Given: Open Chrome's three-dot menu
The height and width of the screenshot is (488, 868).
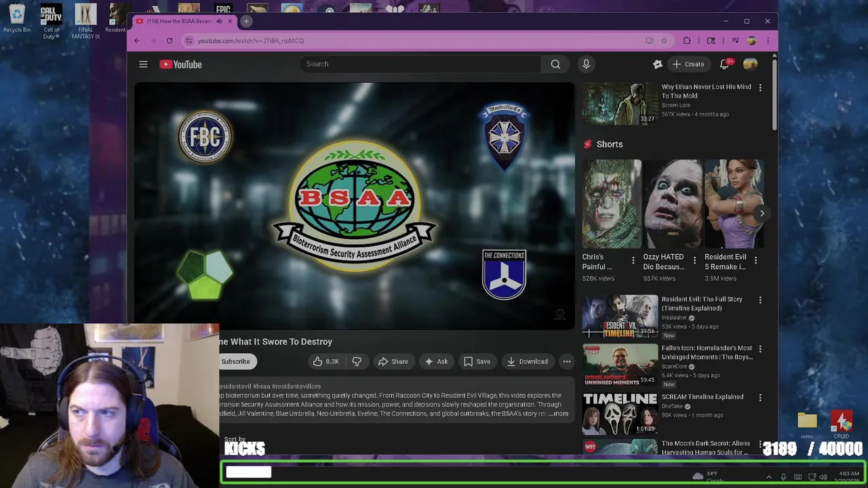Looking at the screenshot, I should tap(768, 41).
